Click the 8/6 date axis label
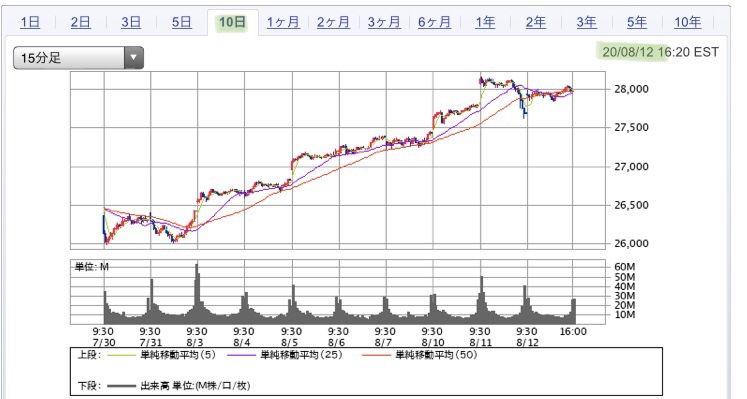Image resolution: width=747 pixels, height=399 pixels. point(336,342)
